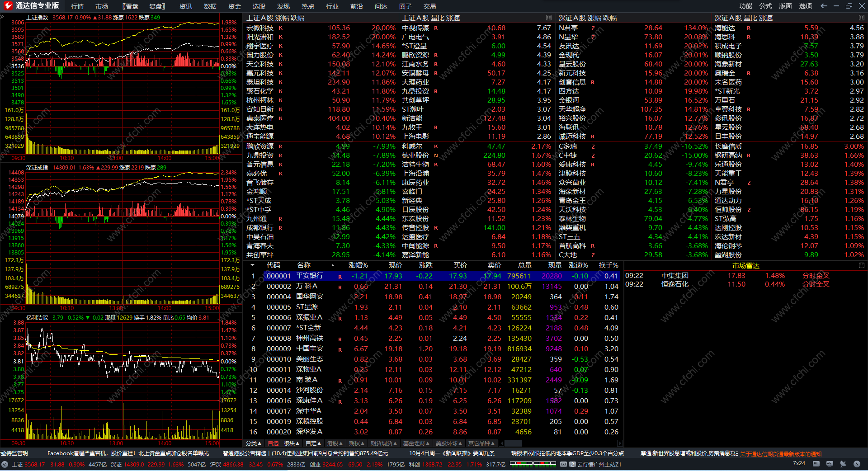
Task: Click the monitor icon in the status bar
Action: coord(830,464)
